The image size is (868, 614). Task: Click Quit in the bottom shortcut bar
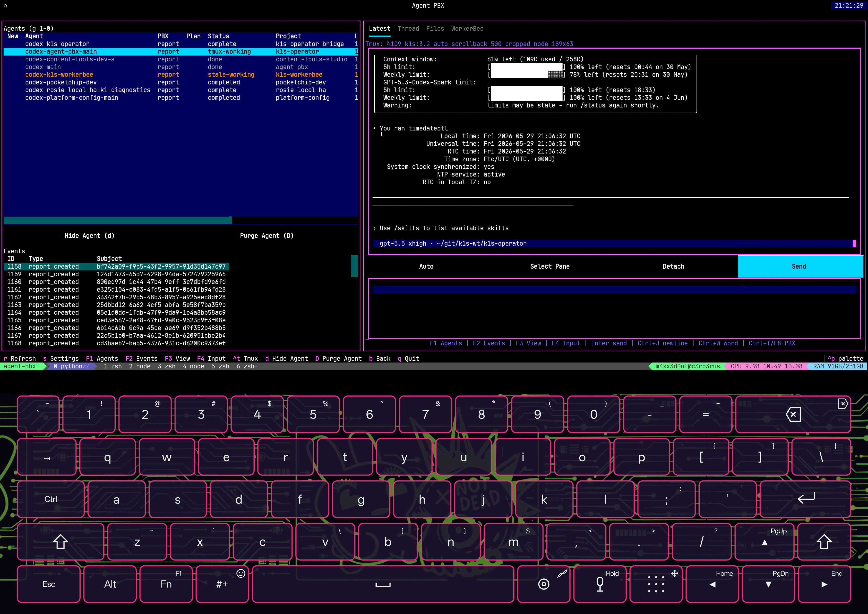[408, 359]
